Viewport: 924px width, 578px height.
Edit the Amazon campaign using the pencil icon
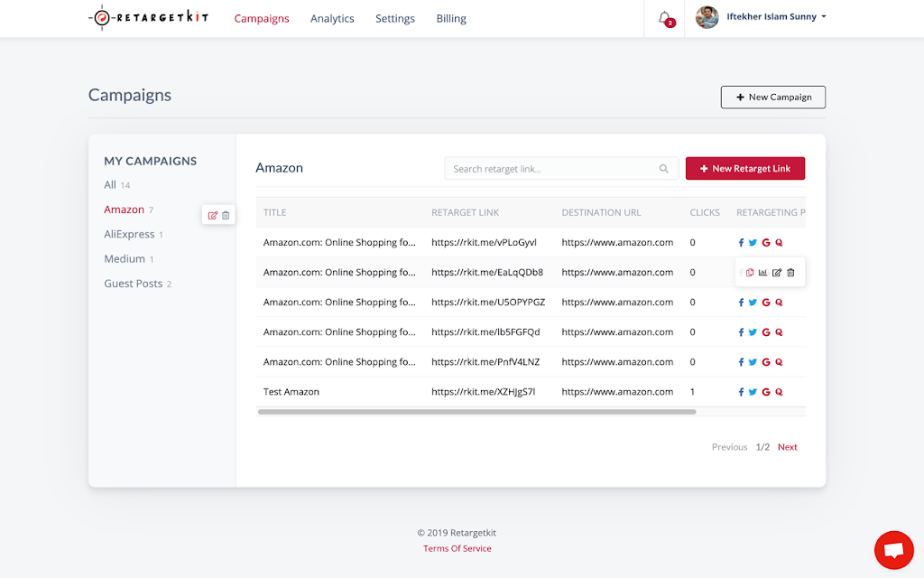pyautogui.click(x=213, y=215)
